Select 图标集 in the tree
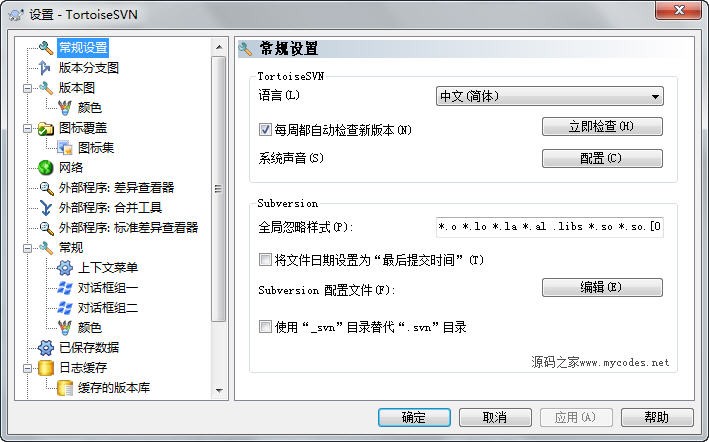Image resolution: width=709 pixels, height=442 pixels. coord(96,148)
